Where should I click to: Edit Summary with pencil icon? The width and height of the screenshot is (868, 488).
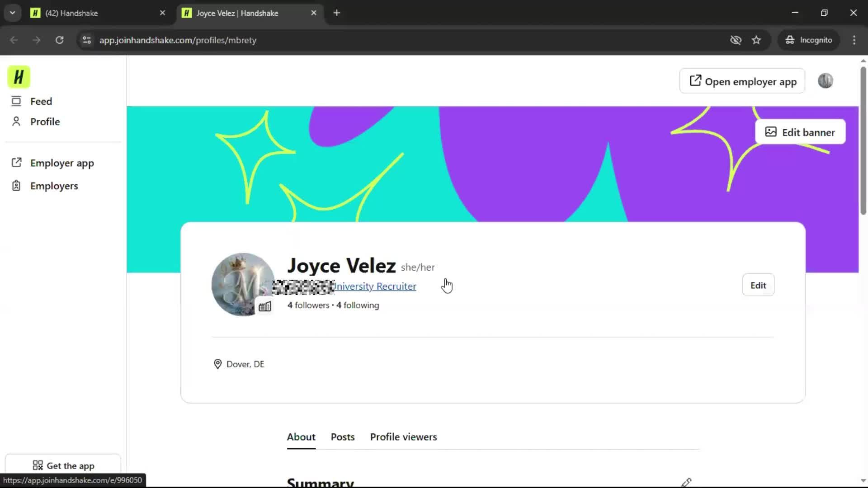click(x=686, y=482)
